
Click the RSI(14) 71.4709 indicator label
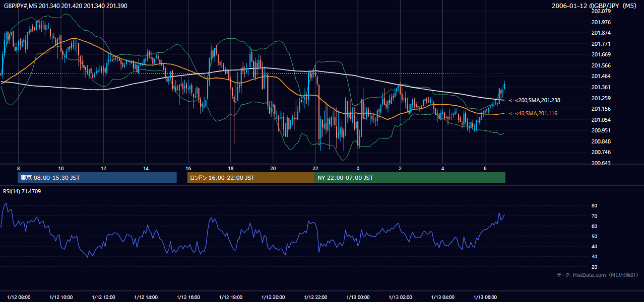(22, 191)
